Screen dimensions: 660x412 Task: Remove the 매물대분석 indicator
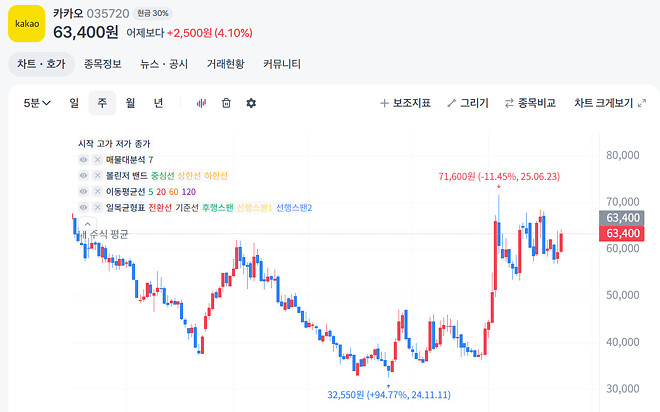pyautogui.click(x=97, y=160)
